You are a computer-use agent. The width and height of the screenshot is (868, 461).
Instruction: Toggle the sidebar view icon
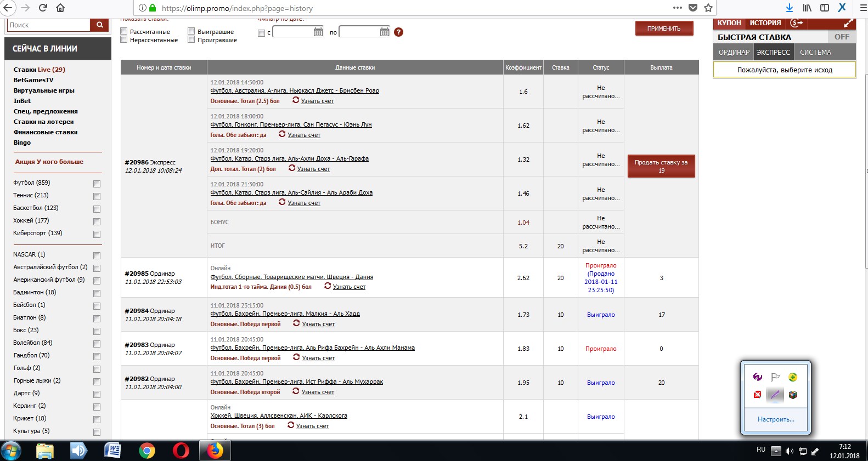point(825,8)
